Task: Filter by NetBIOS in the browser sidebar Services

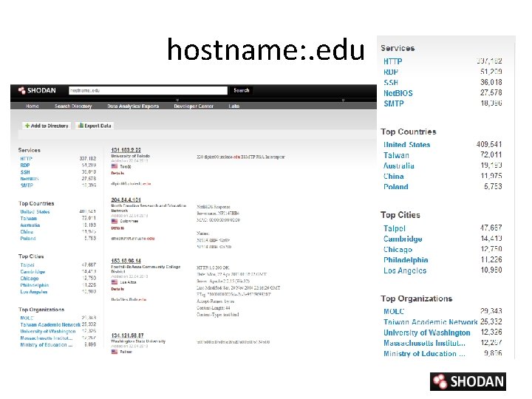Action: point(30,179)
